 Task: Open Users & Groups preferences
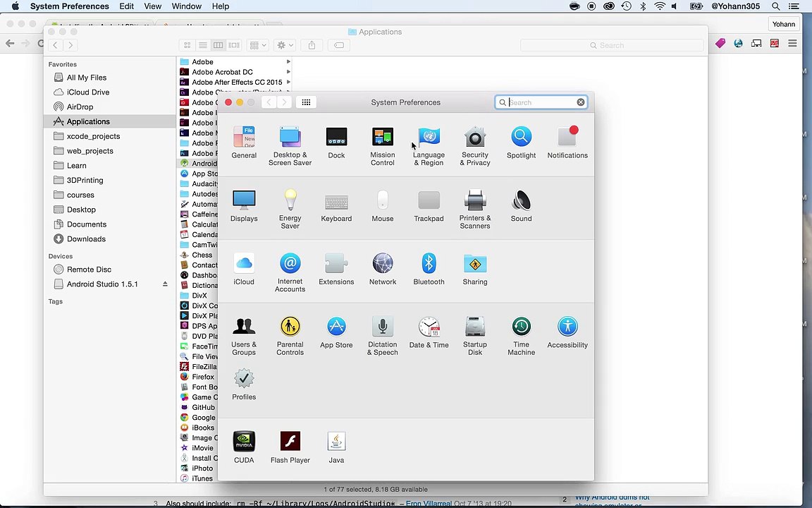pyautogui.click(x=244, y=335)
